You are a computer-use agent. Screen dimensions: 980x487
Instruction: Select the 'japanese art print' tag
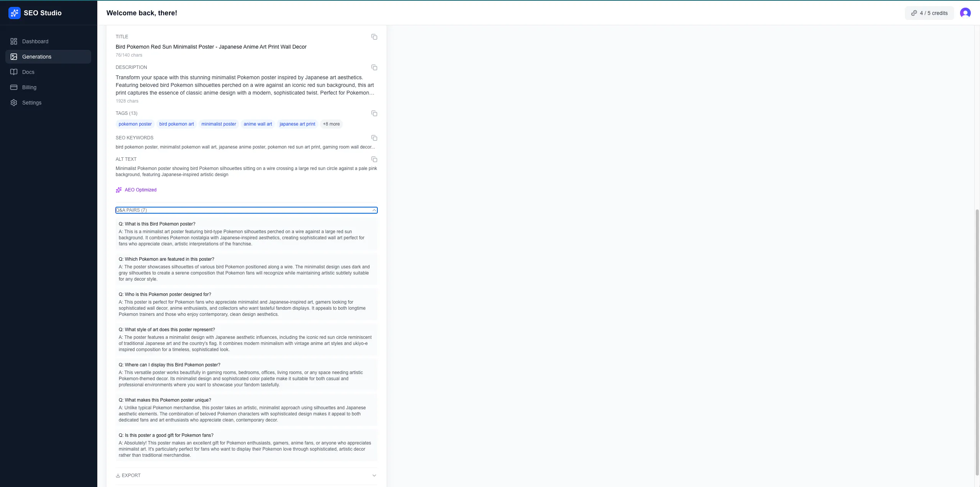pos(297,124)
